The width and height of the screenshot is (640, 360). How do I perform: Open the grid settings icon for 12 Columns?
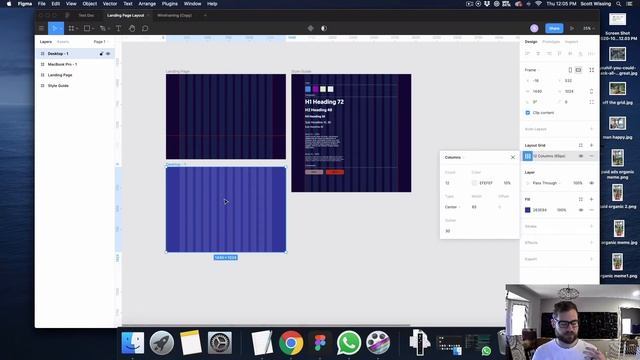[528, 156]
